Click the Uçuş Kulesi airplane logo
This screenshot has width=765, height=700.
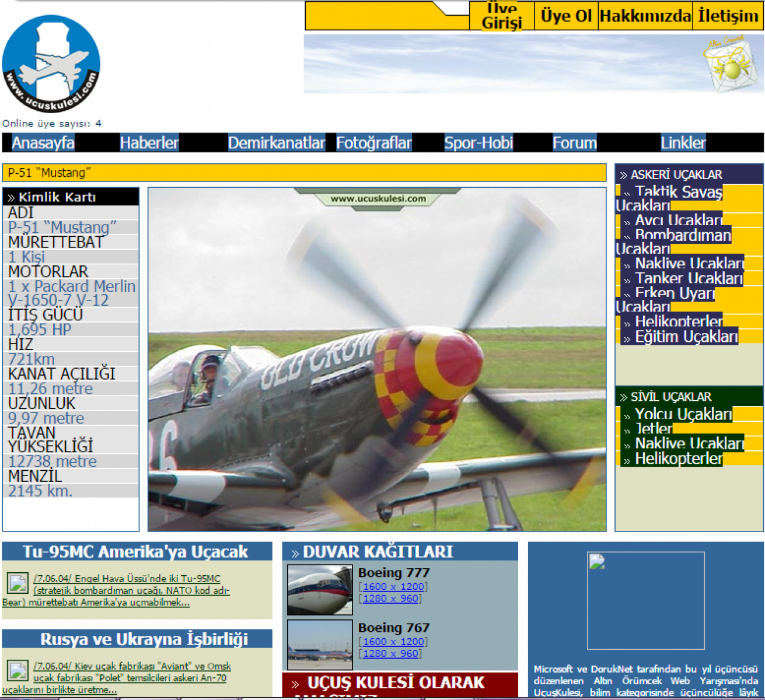tap(51, 64)
